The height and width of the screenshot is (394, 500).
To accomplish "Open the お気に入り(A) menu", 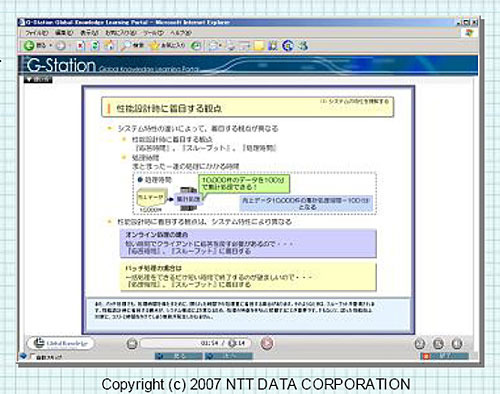I will (x=121, y=33).
